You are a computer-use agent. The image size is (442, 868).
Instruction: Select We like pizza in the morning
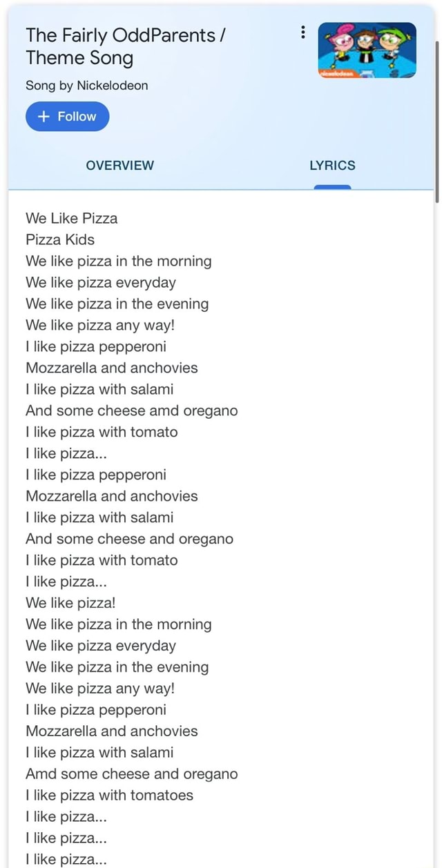coord(118,261)
